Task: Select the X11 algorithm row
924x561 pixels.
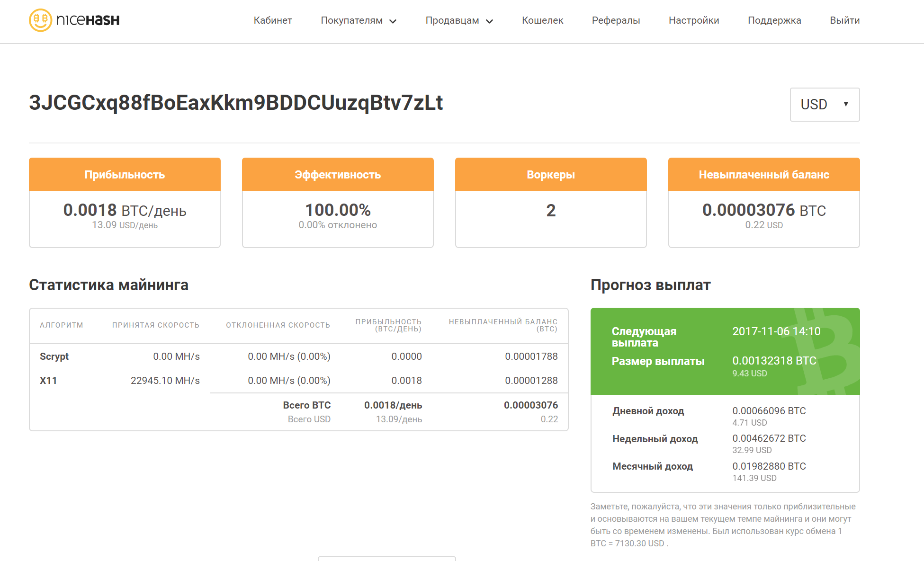Action: pos(299,381)
